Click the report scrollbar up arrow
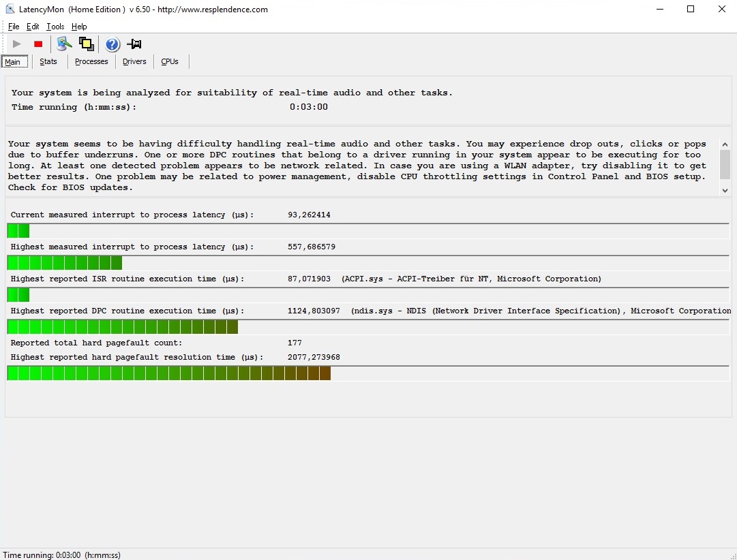This screenshot has height=560, width=737. [725, 144]
